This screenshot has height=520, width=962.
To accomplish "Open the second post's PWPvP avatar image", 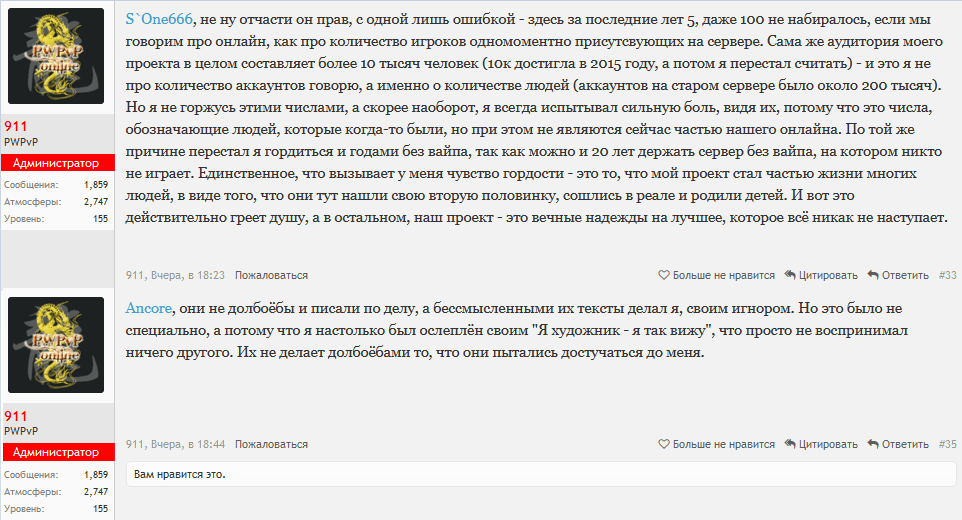I will [x=56, y=346].
